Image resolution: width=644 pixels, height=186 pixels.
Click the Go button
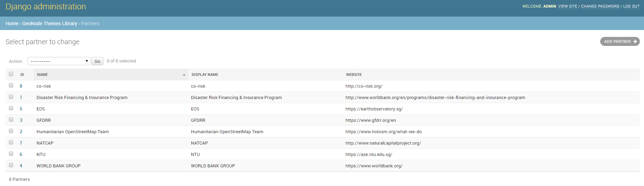pyautogui.click(x=97, y=61)
